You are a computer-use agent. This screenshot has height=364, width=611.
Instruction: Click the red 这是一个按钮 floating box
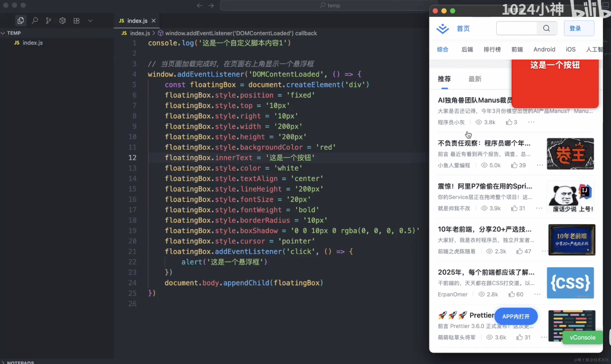point(555,83)
